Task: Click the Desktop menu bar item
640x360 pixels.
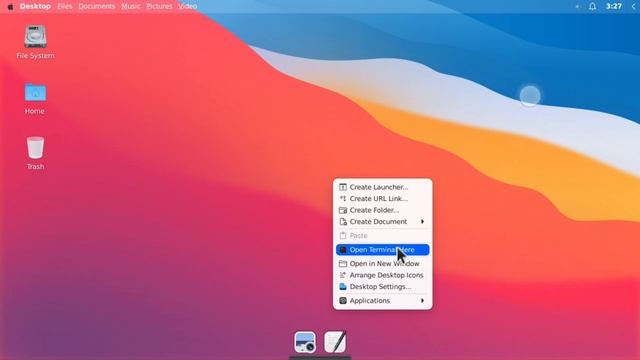Action: pyautogui.click(x=35, y=7)
